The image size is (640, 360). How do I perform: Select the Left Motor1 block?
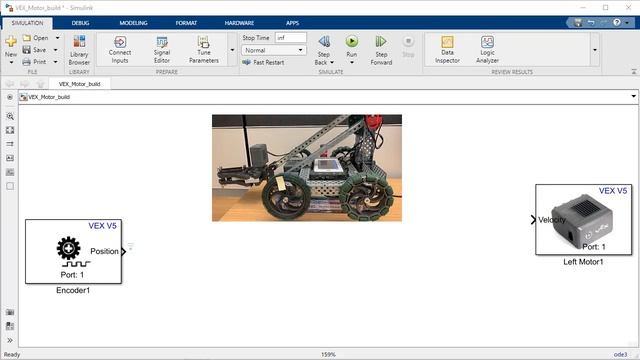[x=584, y=220]
